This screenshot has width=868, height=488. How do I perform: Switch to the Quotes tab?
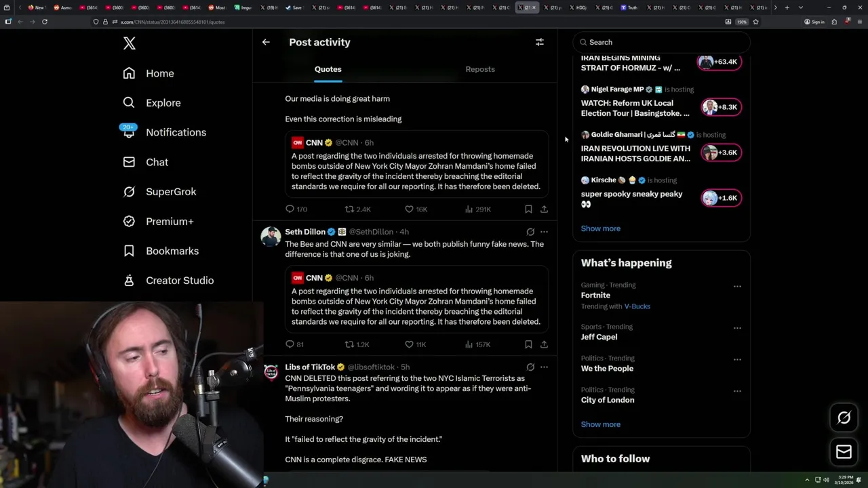(x=328, y=69)
